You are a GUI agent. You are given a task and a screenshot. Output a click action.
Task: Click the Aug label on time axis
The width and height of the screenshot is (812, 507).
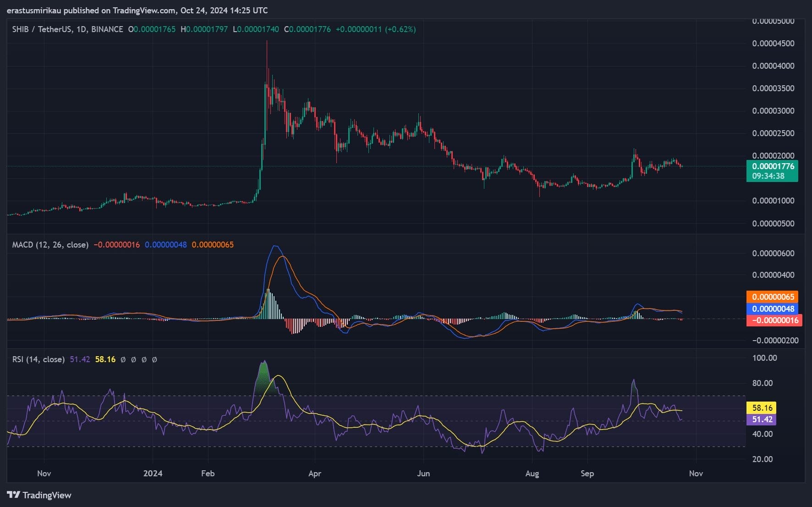[532, 473]
